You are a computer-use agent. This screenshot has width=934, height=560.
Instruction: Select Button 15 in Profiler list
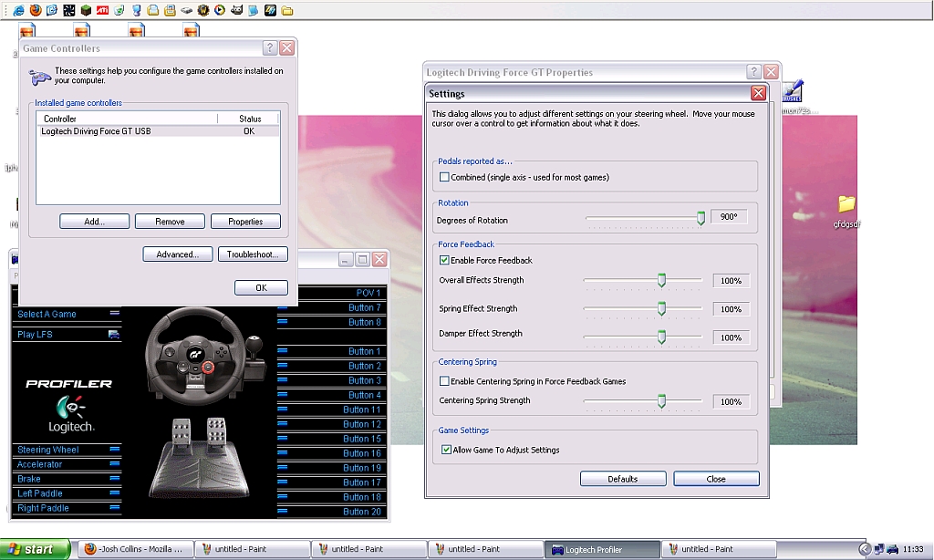(332, 439)
